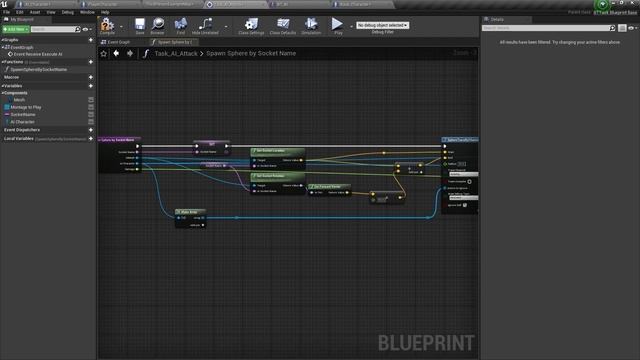
Task: Select the Get Forward Vector node header
Action: coord(329,187)
